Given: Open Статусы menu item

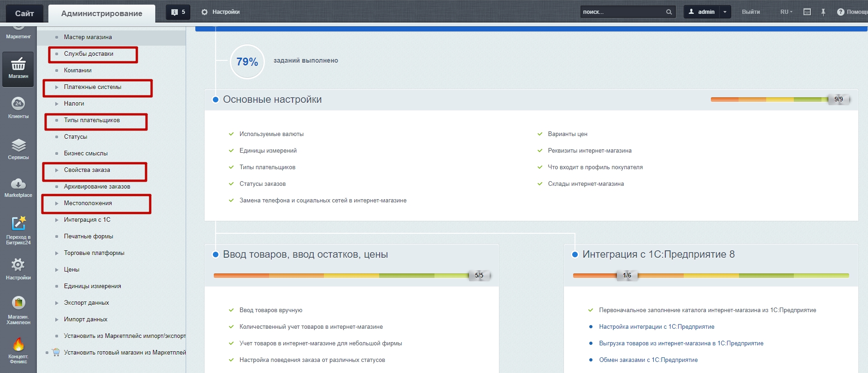Looking at the screenshot, I should click(x=76, y=137).
